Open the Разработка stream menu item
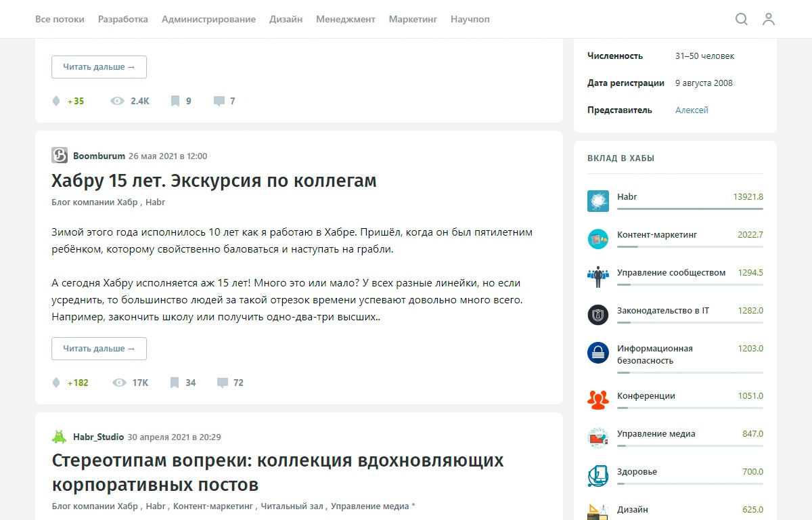 123,19
